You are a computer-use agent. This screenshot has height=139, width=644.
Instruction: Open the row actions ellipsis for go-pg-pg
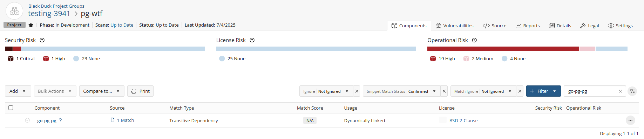point(630,120)
